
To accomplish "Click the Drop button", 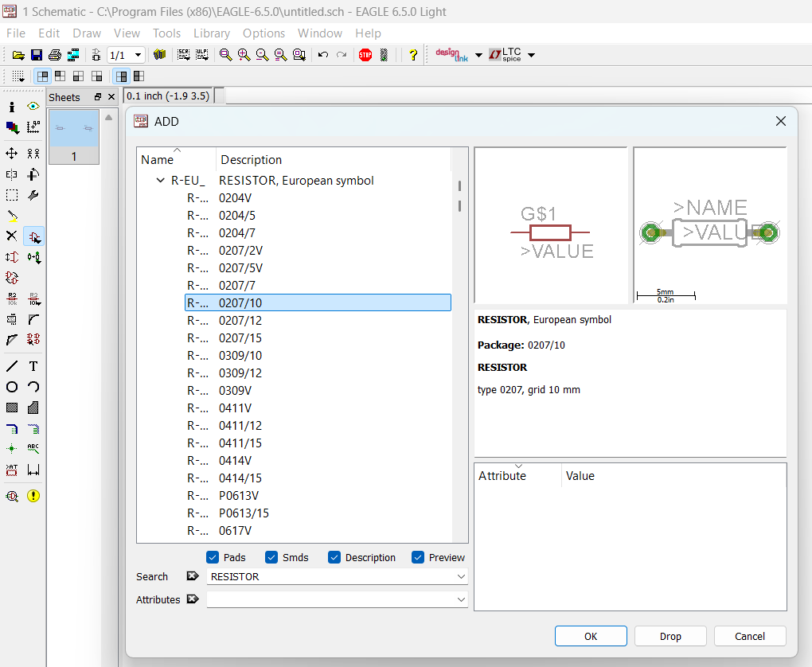I will click(x=670, y=636).
